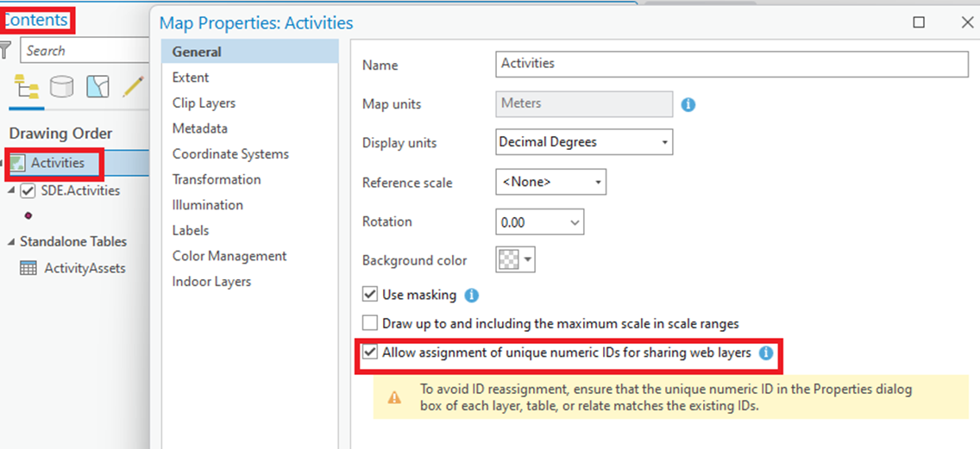The image size is (980, 449).
Task: Toggle SDE.Activities layer visibility checkbox
Action: [28, 191]
